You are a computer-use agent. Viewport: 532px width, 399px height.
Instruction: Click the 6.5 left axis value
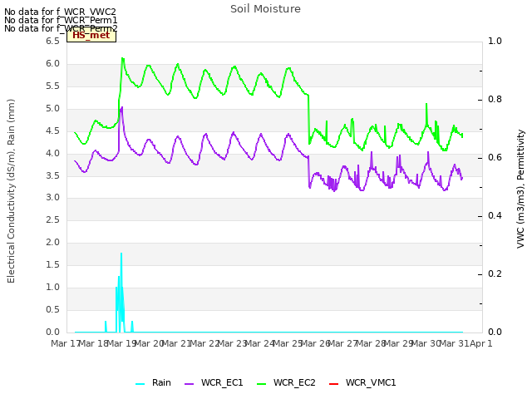(x=52, y=41)
